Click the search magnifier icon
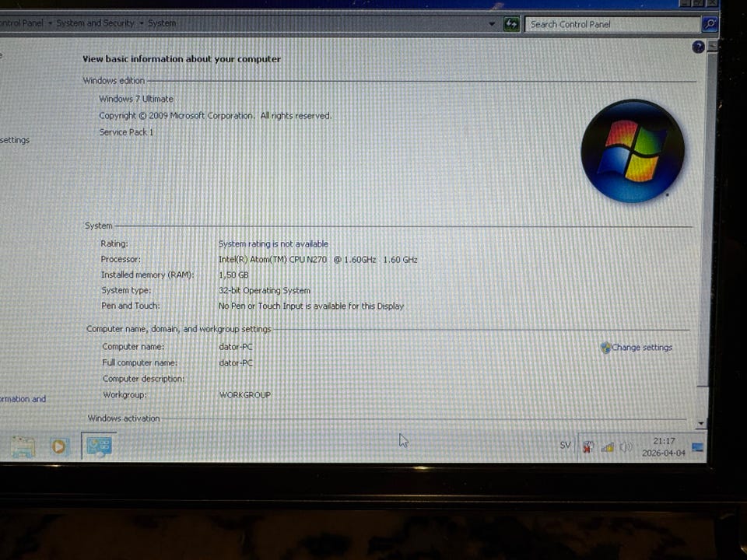Image resolution: width=747 pixels, height=560 pixels. [710, 24]
